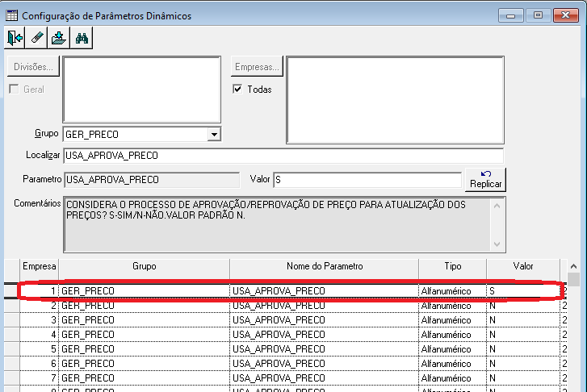This screenshot has height=392, width=587.
Task: Select the Alfanumérico cell in Empresa 4 row
Action: pyautogui.click(x=453, y=335)
